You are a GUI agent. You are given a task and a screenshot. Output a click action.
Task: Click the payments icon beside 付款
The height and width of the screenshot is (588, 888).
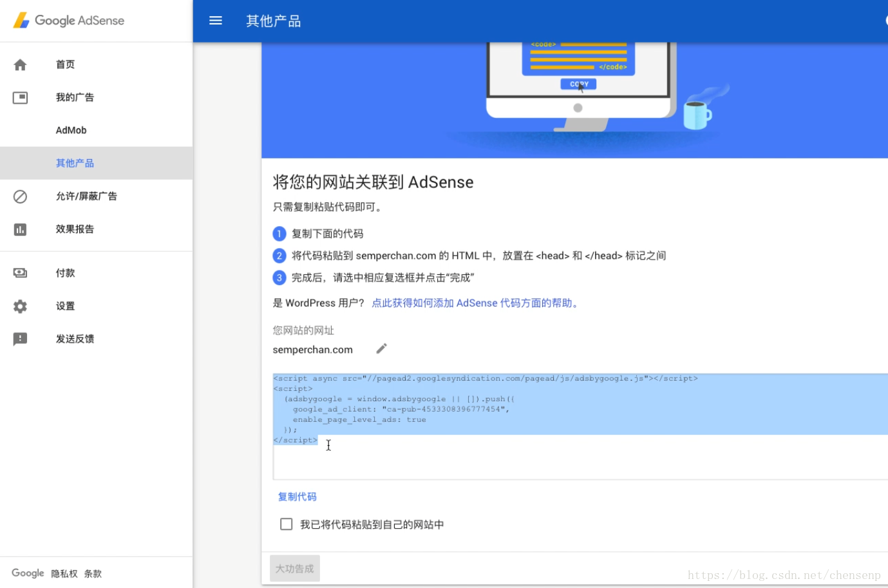coord(20,273)
